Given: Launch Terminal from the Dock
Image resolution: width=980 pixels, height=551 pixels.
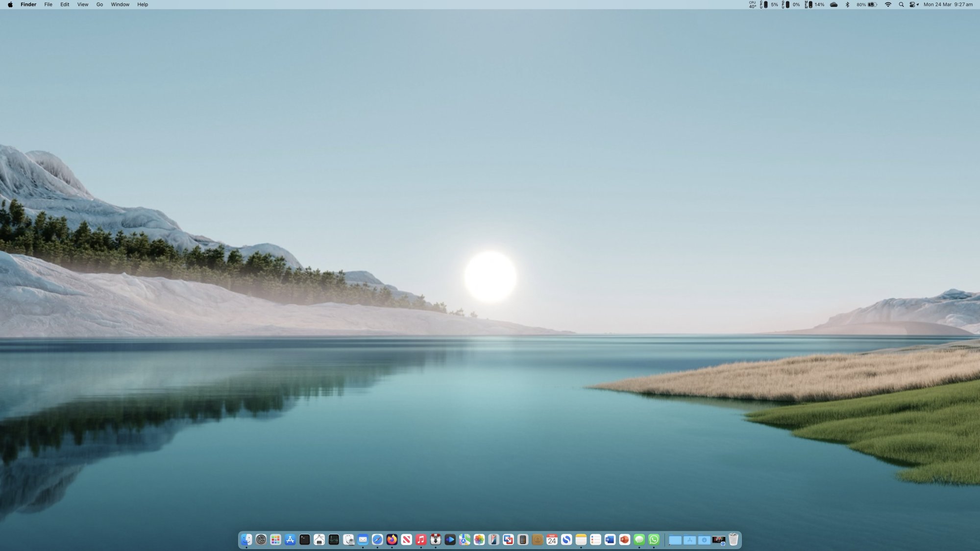Looking at the screenshot, I should click(x=305, y=539).
